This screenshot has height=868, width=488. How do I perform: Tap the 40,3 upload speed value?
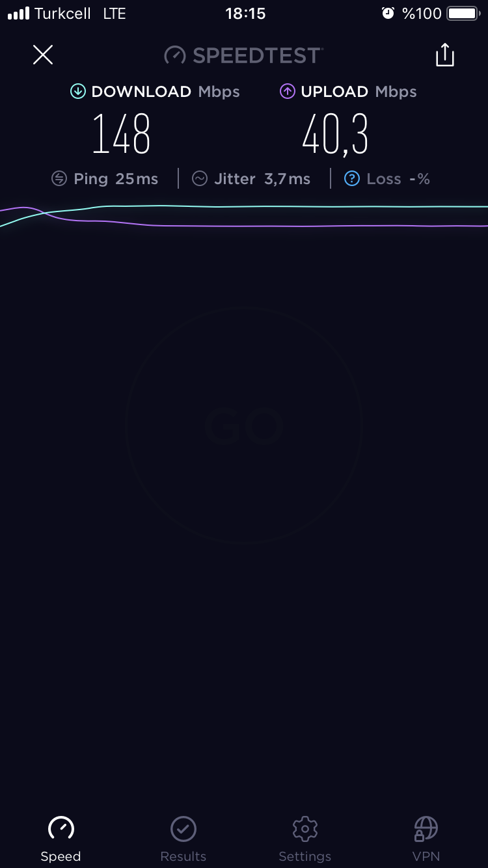point(335,135)
